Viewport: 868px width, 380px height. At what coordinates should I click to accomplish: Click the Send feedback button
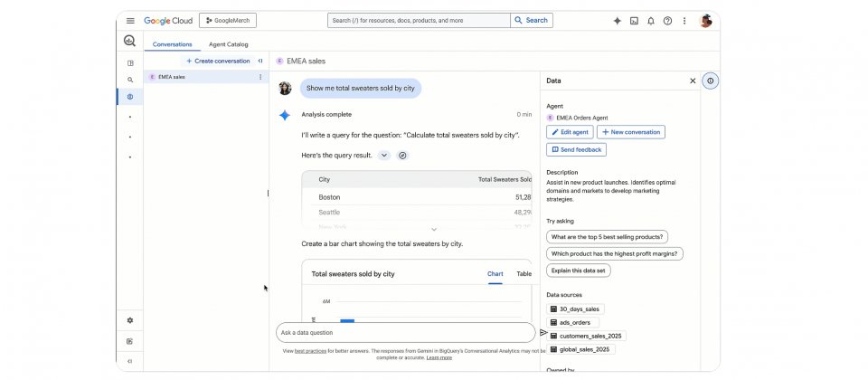(x=576, y=149)
